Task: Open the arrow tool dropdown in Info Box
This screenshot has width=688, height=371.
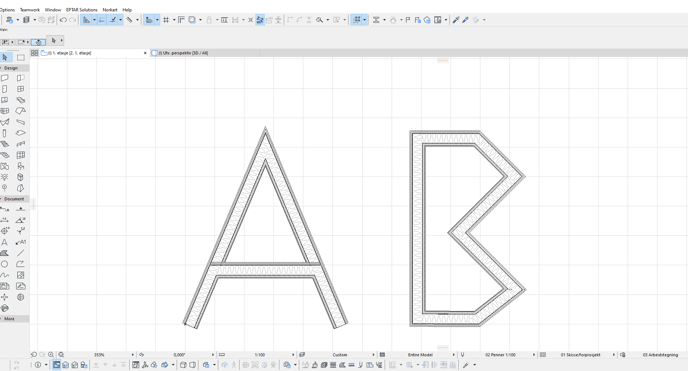Action: [61, 40]
